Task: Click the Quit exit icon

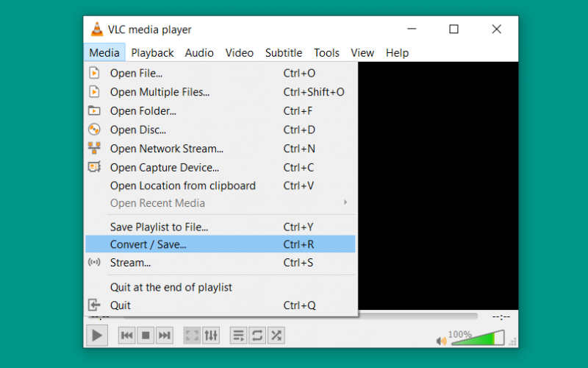Action: point(94,305)
